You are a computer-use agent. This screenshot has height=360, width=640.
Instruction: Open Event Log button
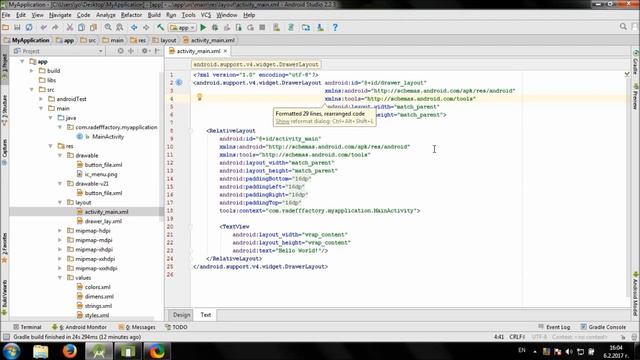point(554,327)
